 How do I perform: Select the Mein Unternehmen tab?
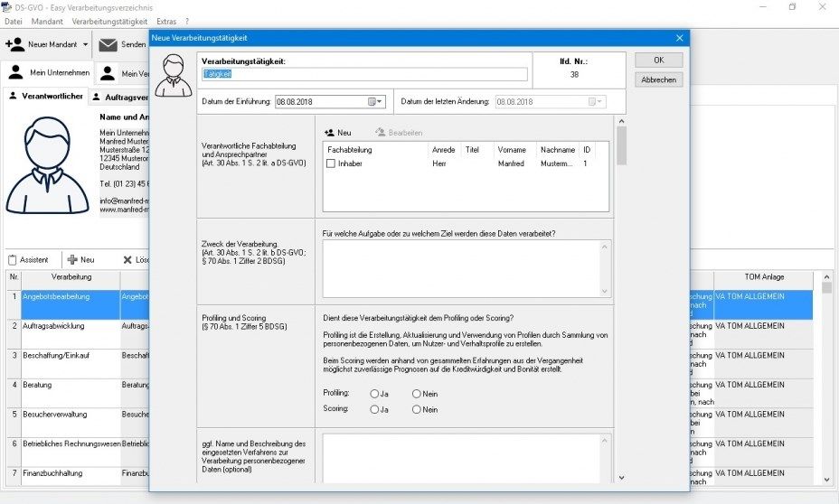click(47, 72)
